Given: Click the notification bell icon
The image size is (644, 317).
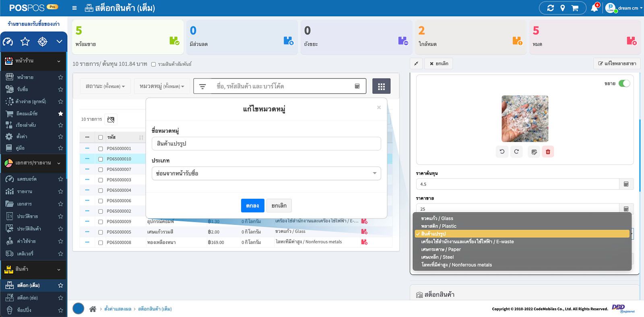Looking at the screenshot, I should click(x=594, y=8).
